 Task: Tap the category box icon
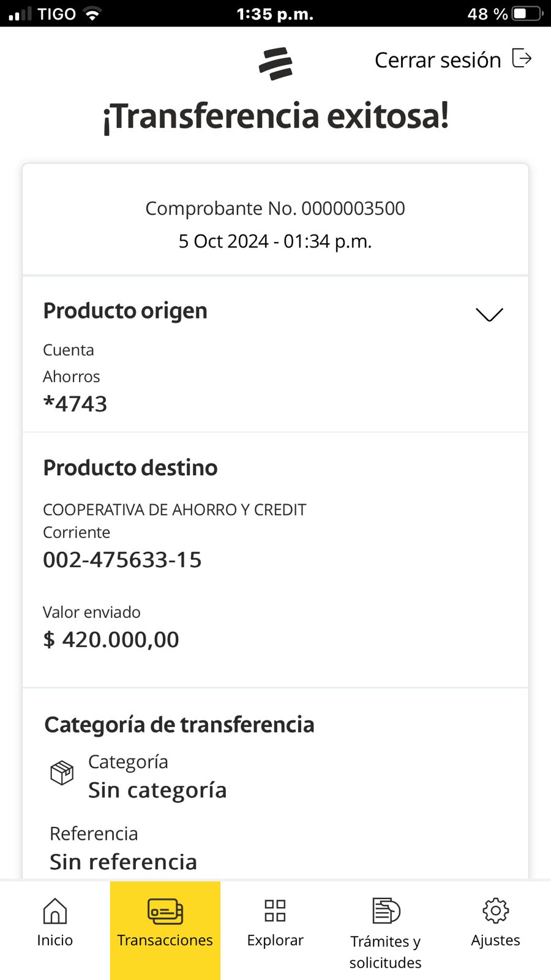point(62,773)
